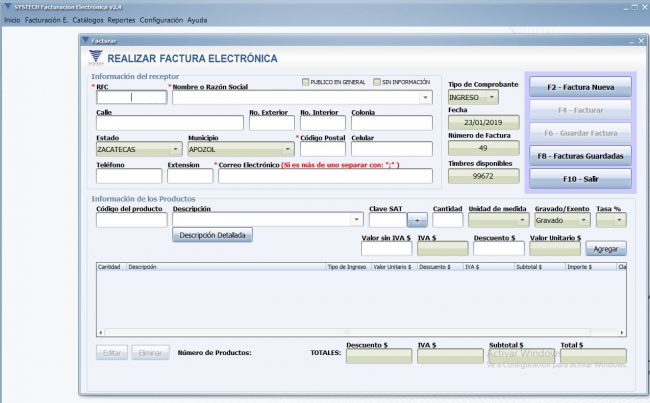Open the Facturación E. menu

[x=46, y=20]
